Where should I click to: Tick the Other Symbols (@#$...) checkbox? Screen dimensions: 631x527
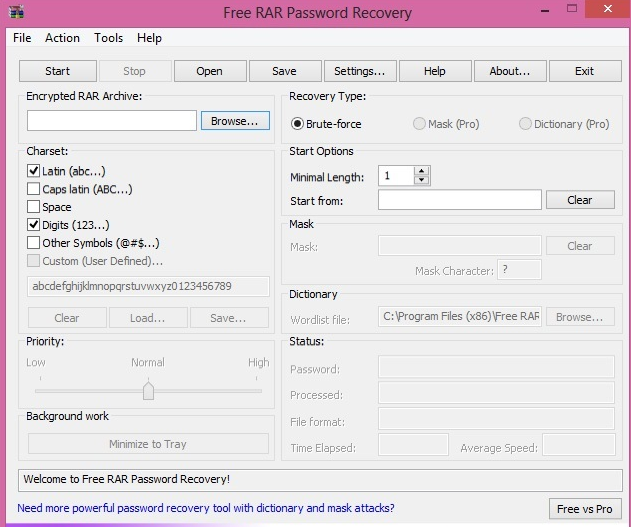(34, 243)
